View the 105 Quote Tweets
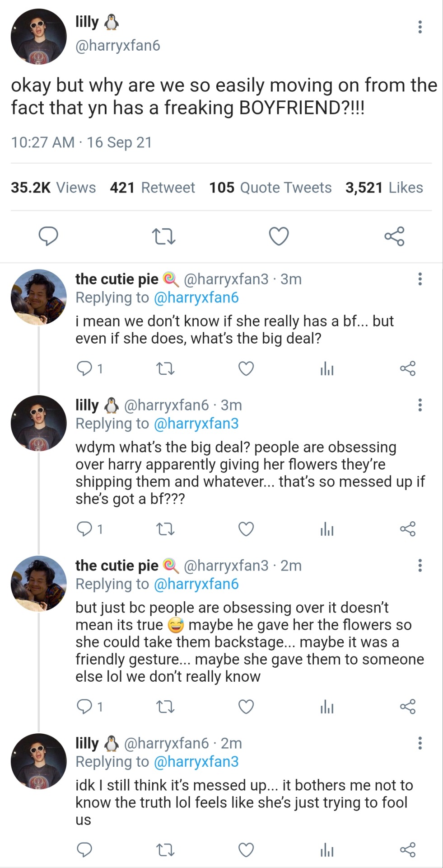443x868 pixels. click(270, 188)
